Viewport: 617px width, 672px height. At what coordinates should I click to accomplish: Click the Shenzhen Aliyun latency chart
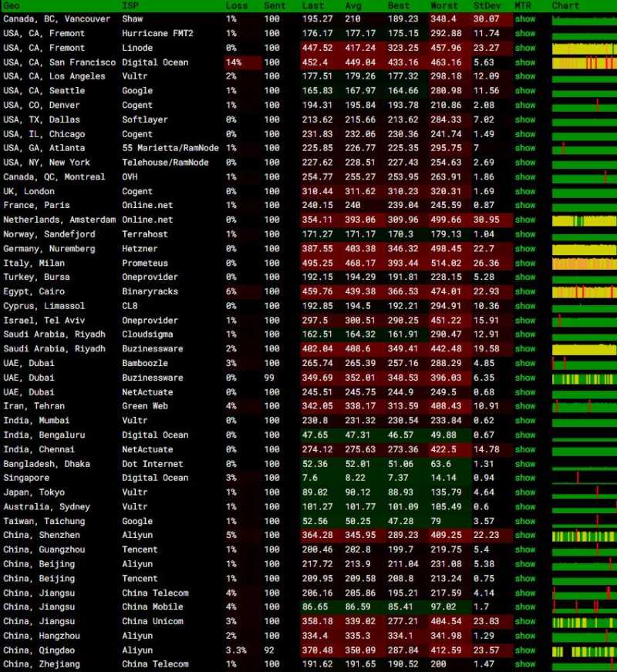(x=585, y=536)
